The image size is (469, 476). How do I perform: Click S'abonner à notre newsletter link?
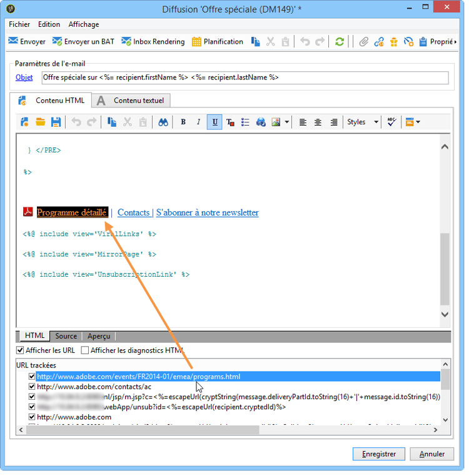tap(207, 212)
